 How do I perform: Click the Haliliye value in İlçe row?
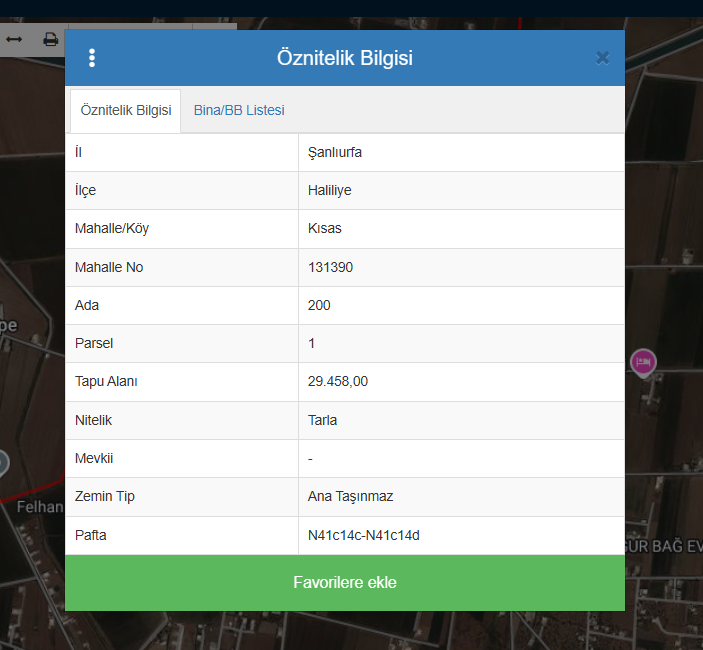[330, 190]
